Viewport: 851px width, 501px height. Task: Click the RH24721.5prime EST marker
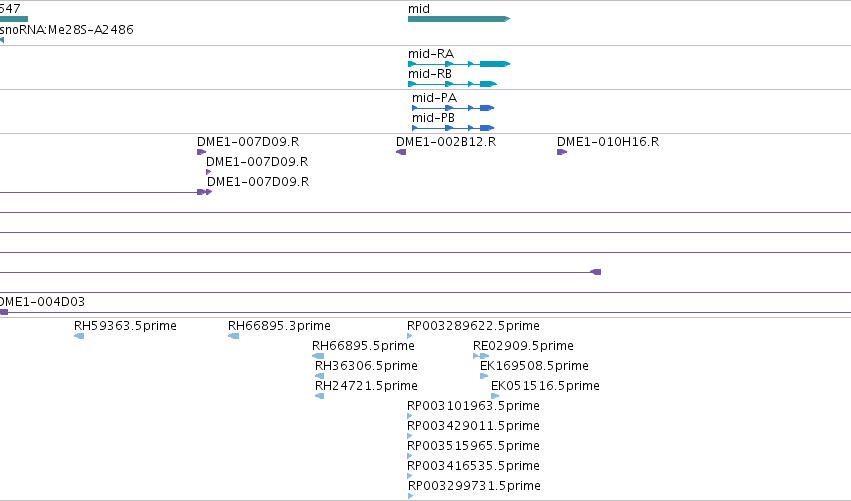tap(320, 396)
